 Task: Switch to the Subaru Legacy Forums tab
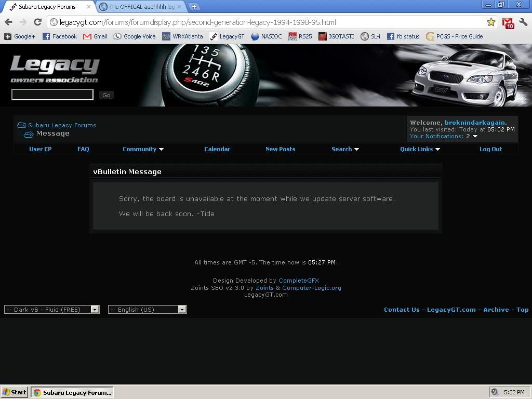(47, 7)
